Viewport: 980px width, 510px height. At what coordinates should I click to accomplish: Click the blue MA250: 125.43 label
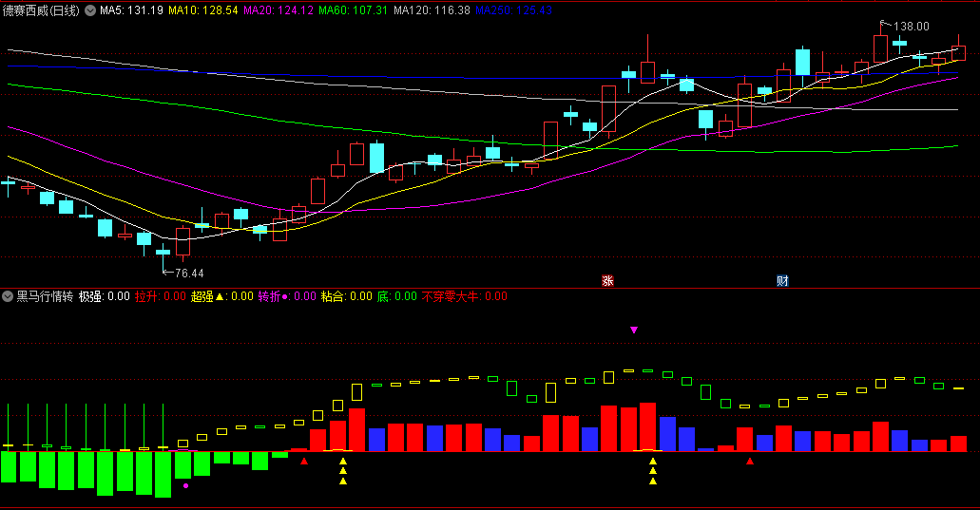pos(513,10)
